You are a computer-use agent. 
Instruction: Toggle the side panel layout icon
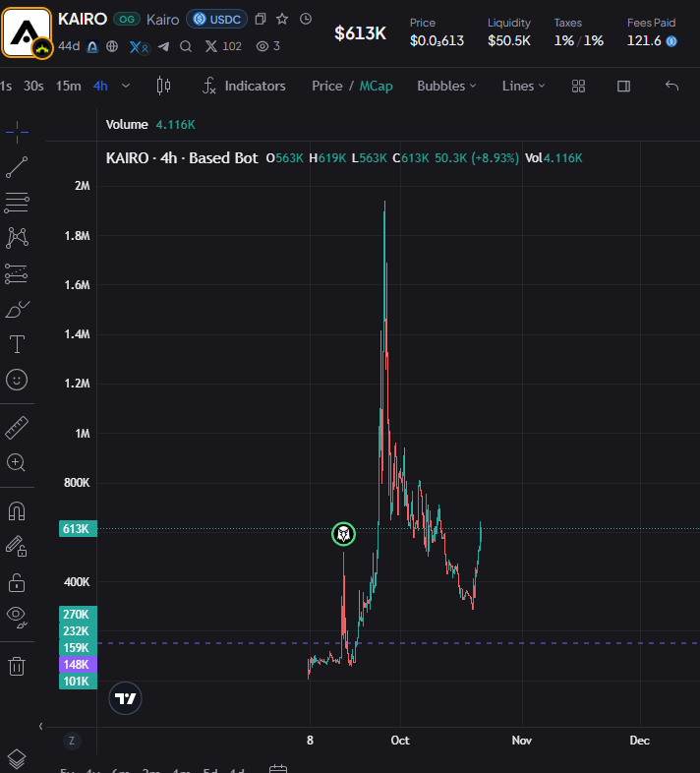pos(623,87)
